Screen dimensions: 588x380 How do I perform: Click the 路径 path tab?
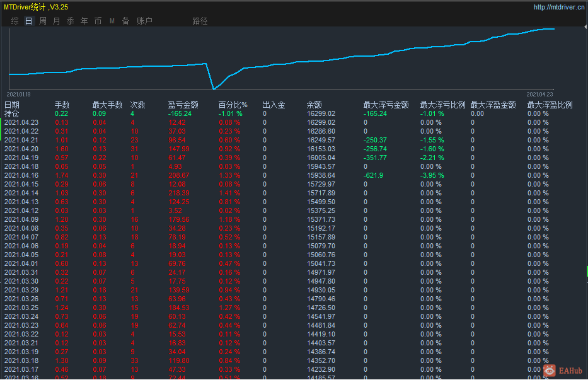click(200, 21)
